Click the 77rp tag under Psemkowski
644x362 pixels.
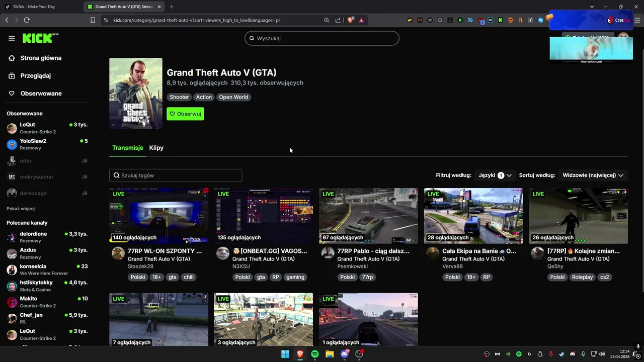pyautogui.click(x=367, y=277)
